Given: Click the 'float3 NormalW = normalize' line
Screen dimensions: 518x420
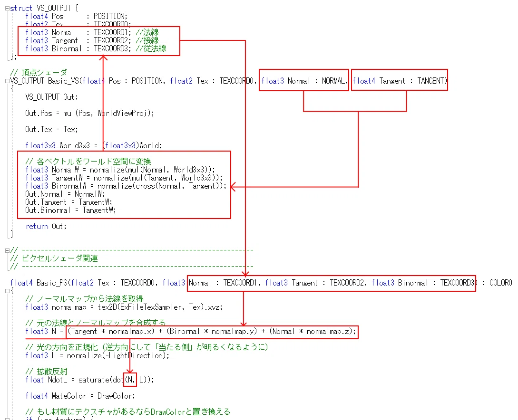Looking at the screenshot, I should tap(120, 170).
